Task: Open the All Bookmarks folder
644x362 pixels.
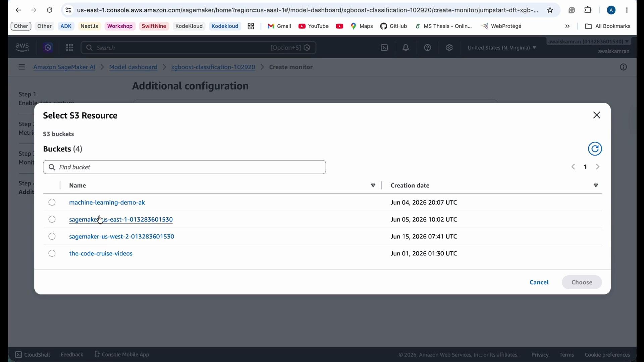Action: [x=607, y=26]
